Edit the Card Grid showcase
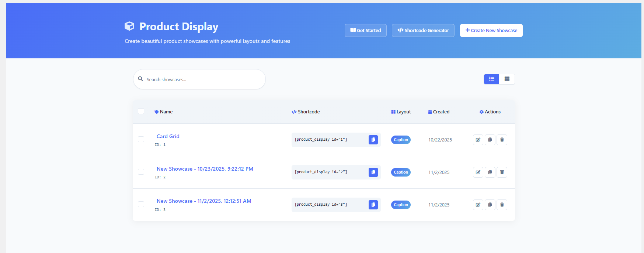644x253 pixels. [478, 140]
